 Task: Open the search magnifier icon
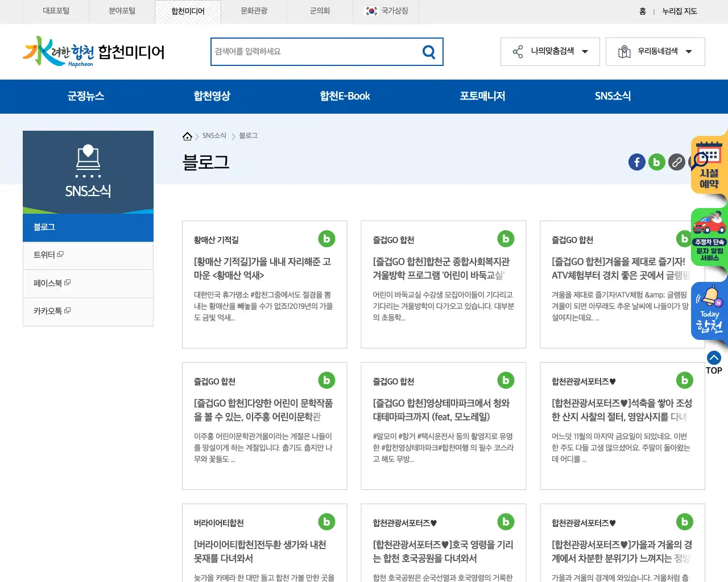pyautogui.click(x=428, y=51)
